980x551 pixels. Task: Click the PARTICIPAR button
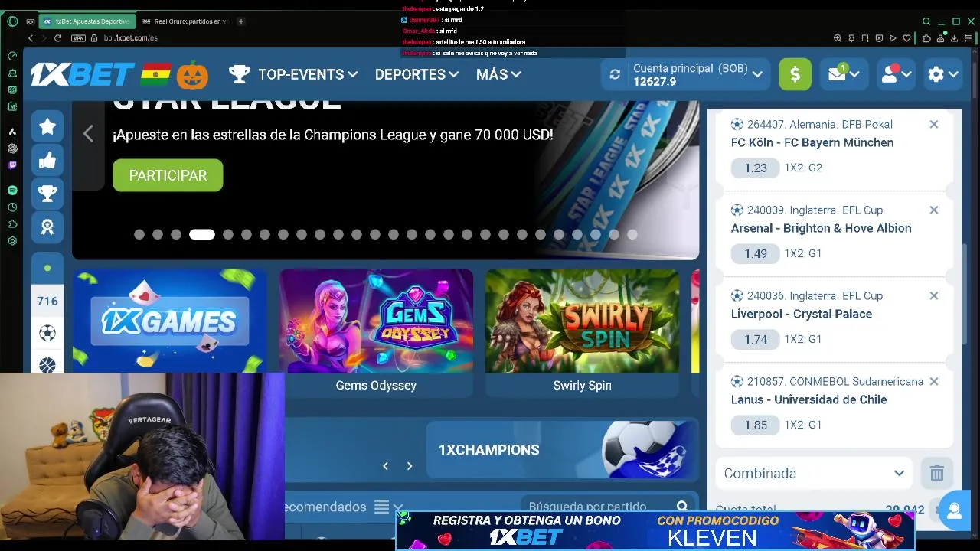[x=168, y=175]
